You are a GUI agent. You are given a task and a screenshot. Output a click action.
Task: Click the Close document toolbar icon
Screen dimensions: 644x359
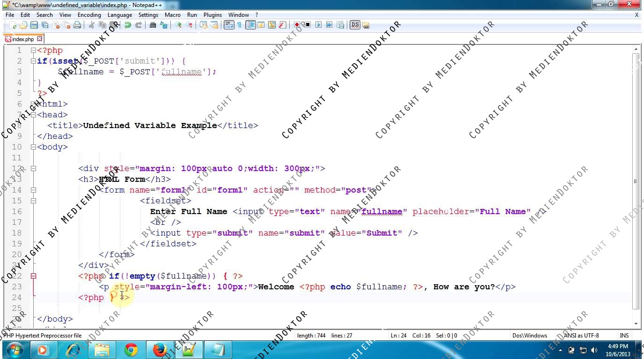click(x=56, y=25)
